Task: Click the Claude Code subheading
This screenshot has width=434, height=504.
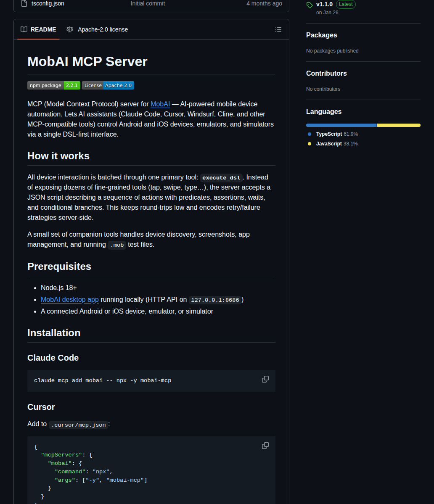Action: [x=53, y=358]
